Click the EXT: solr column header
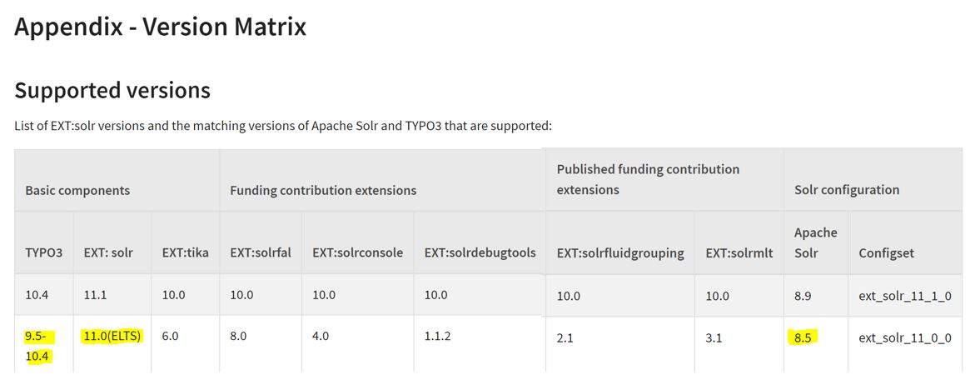This screenshot has height=385, width=980. point(110,252)
